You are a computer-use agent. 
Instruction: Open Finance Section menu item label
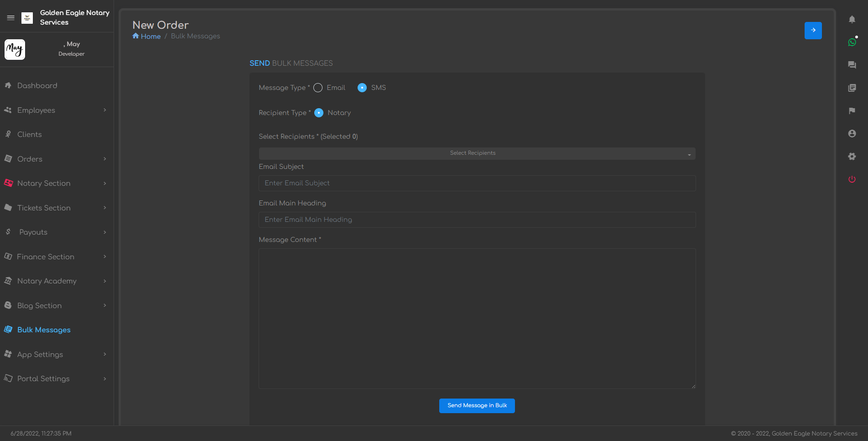click(46, 257)
